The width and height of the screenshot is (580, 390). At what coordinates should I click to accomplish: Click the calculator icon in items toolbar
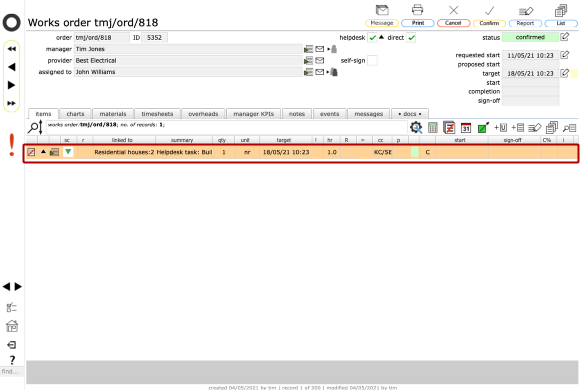(432, 128)
